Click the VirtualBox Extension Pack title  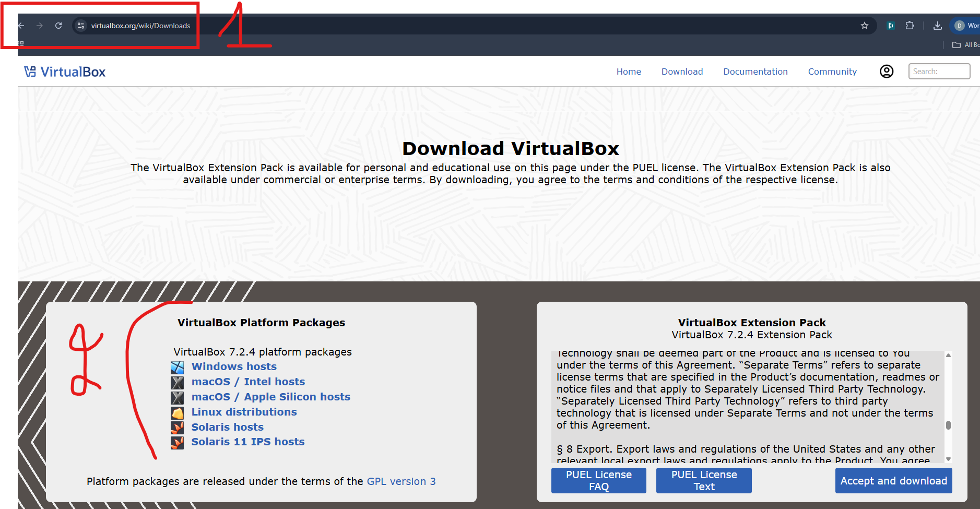pos(752,323)
